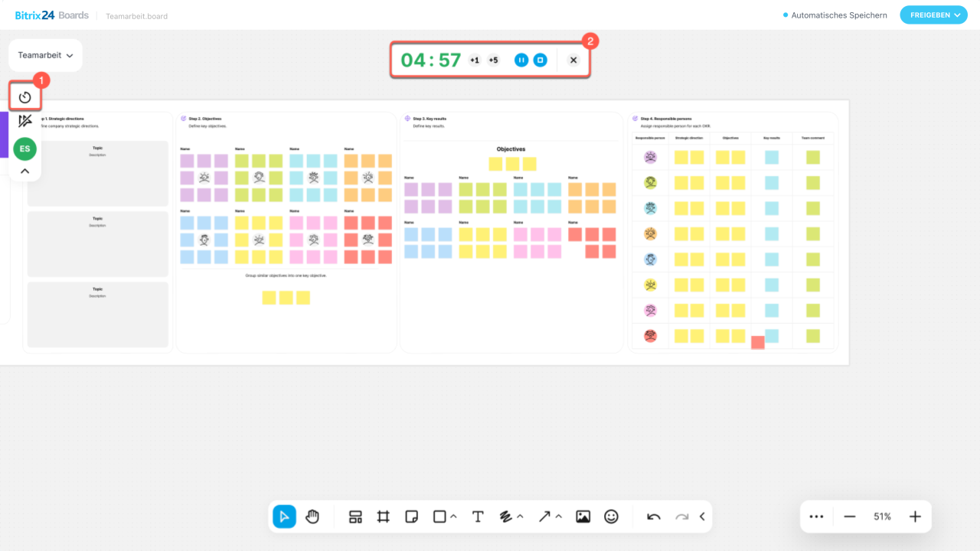This screenshot has height=551, width=980.
Task: Click the Automatisches Speichern status text
Action: click(x=839, y=15)
